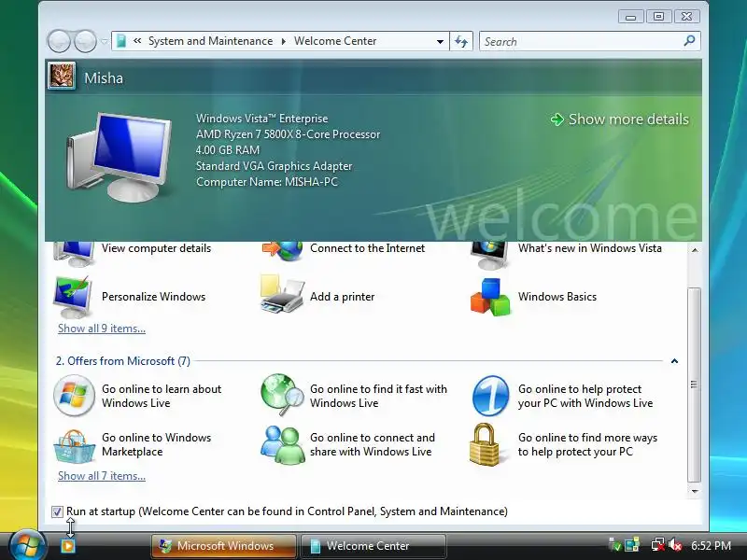Click the connect and share people icon
The image size is (747, 560).
pyautogui.click(x=283, y=445)
